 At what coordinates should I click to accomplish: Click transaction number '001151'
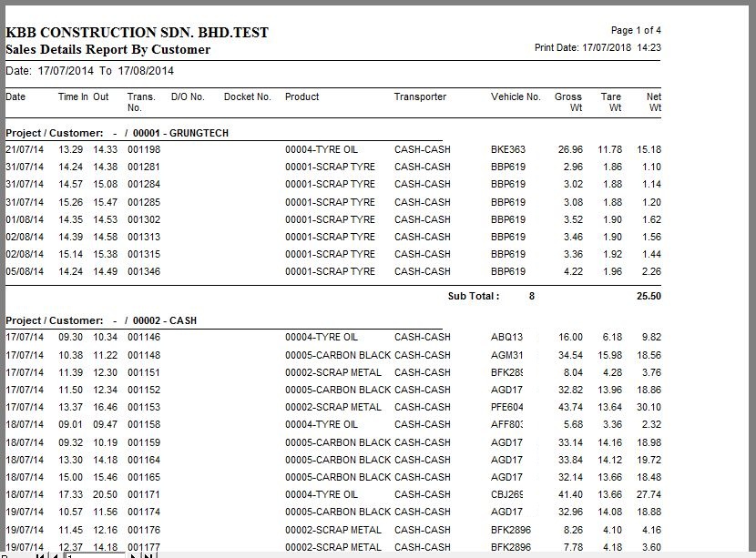click(x=144, y=373)
